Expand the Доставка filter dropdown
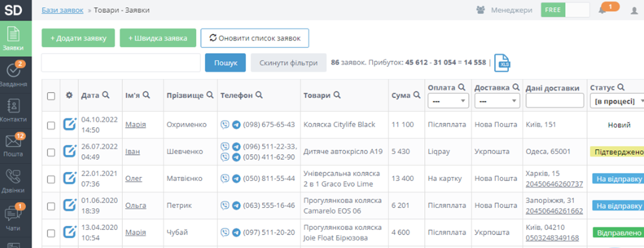The image size is (644, 248). coord(497,101)
